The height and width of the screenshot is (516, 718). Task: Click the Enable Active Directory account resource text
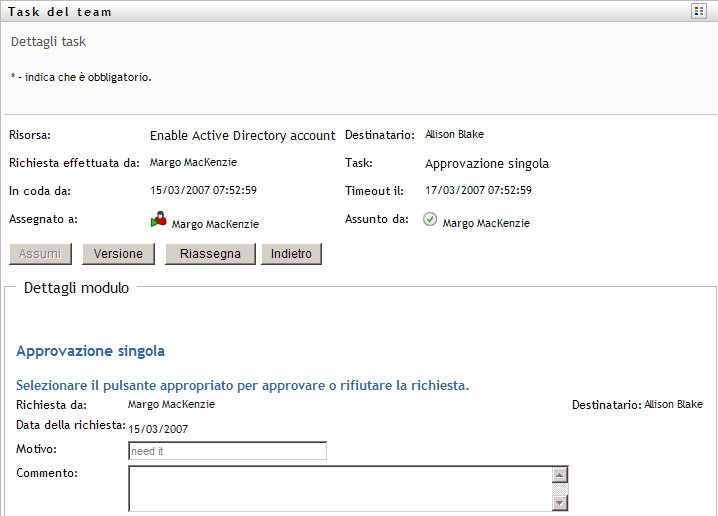pos(242,136)
